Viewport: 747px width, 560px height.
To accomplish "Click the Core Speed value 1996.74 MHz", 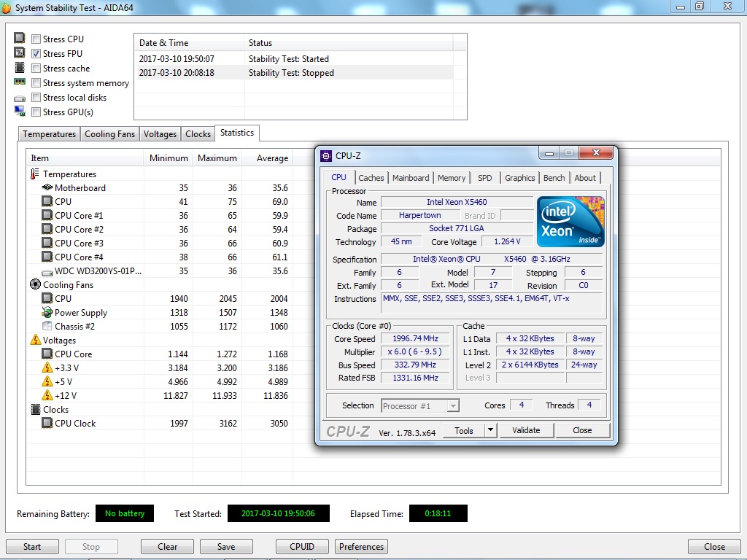I will coord(415,338).
